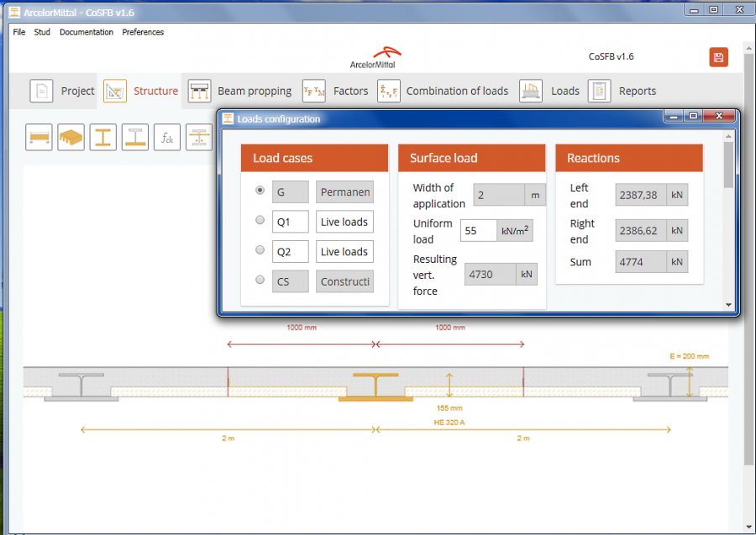Screen dimensions: 756x535
Task: Select the slab deck toolbar icon
Action: pos(71,138)
